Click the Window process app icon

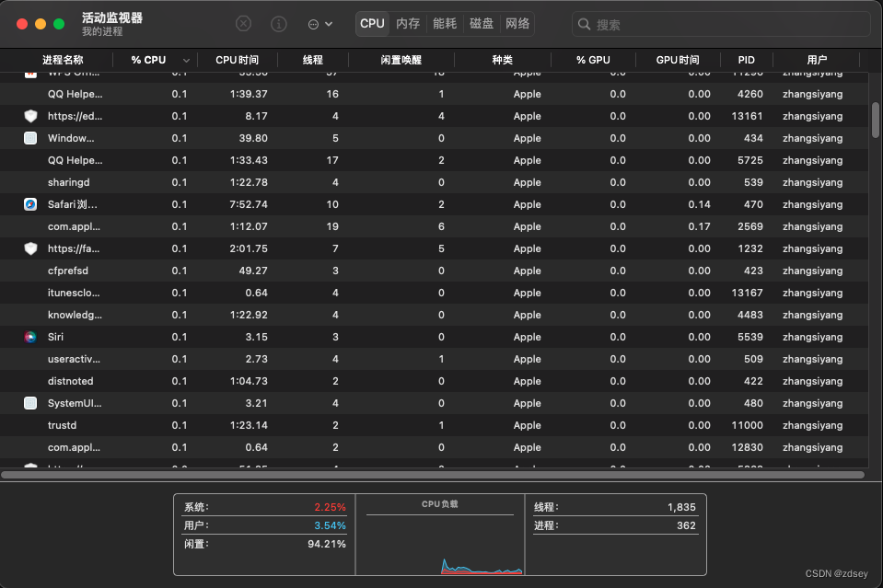pos(30,138)
